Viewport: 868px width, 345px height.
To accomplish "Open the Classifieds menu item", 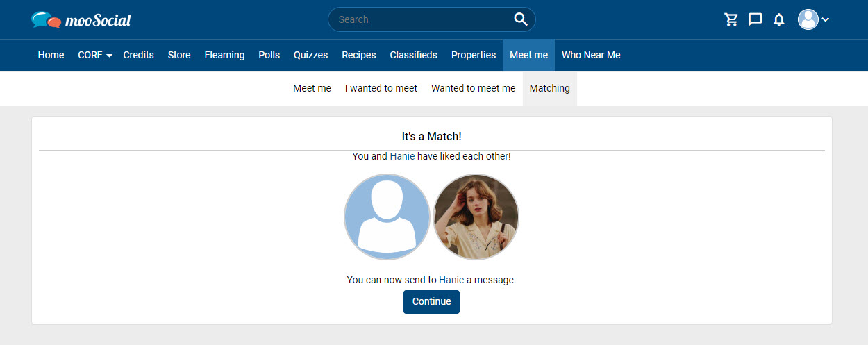I will (x=413, y=55).
